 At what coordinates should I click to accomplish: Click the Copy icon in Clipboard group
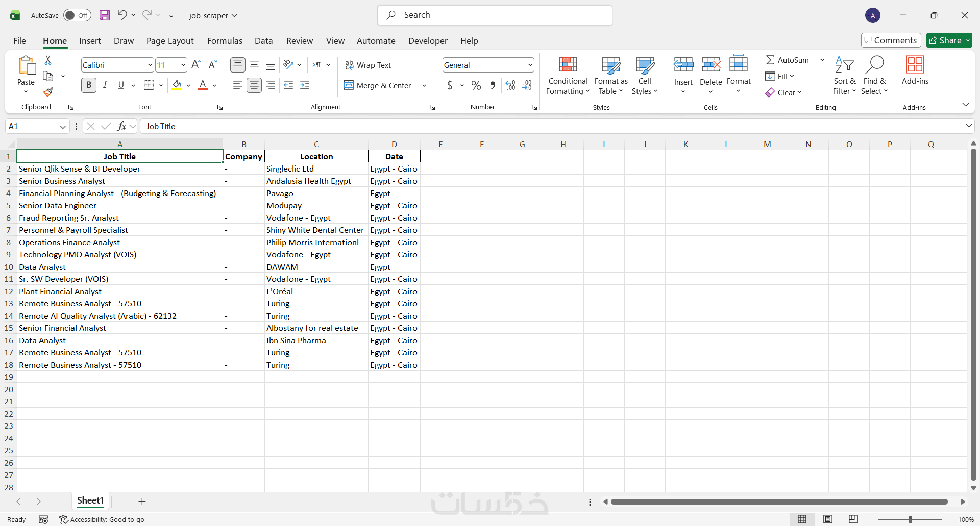pyautogui.click(x=48, y=76)
